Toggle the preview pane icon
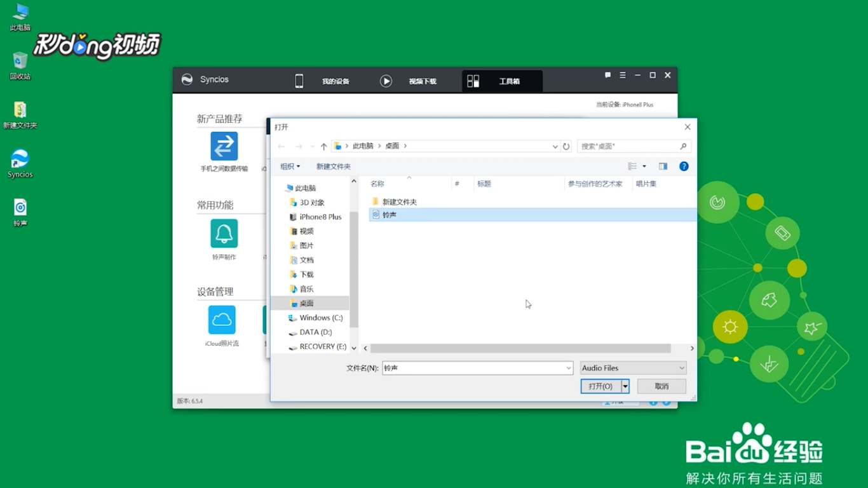The height and width of the screenshot is (488, 868). (x=663, y=166)
